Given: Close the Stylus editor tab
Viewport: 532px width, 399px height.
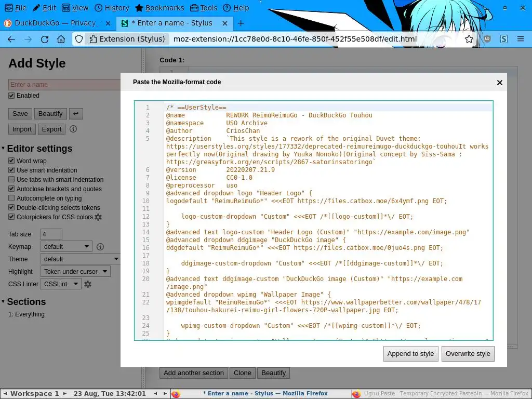Looking at the screenshot, I should pyautogui.click(x=225, y=23).
